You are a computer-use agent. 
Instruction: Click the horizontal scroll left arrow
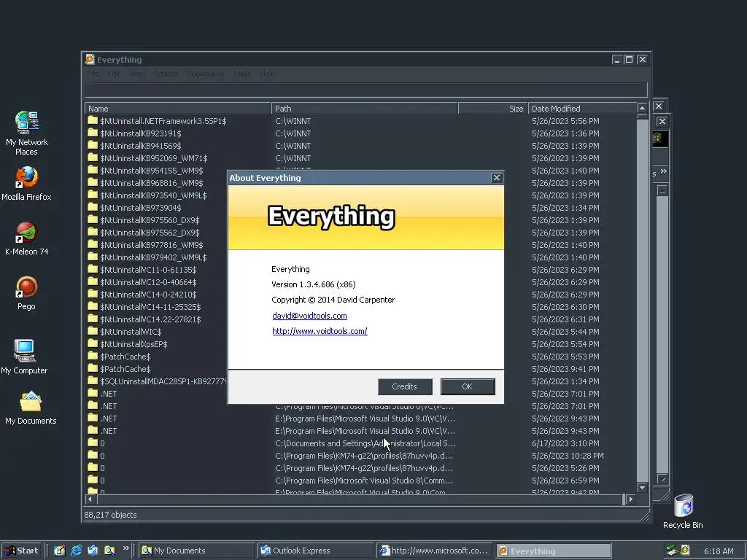click(90, 499)
